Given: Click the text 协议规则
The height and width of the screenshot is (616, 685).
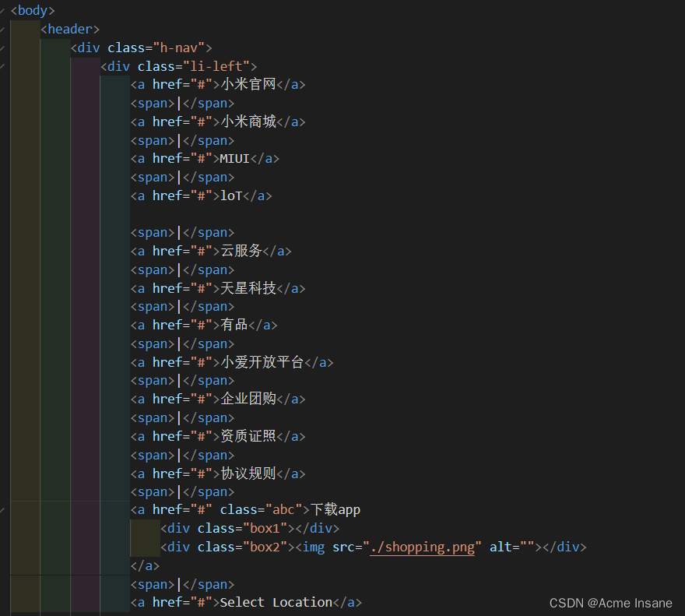Looking at the screenshot, I should pyautogui.click(x=248, y=473).
